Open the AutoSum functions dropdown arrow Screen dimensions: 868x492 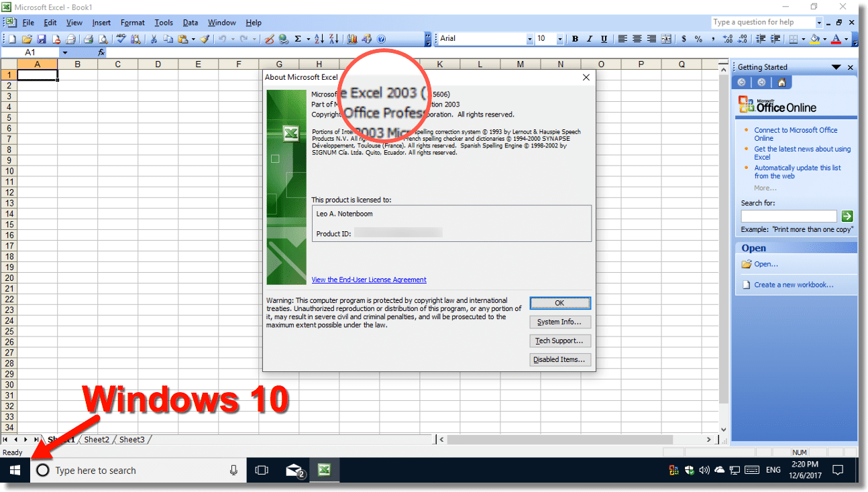click(308, 39)
